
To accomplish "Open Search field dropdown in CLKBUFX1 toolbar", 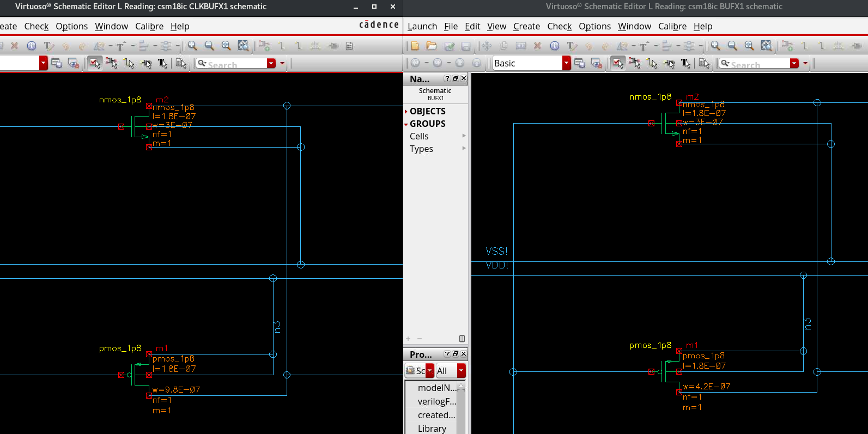I will point(271,63).
